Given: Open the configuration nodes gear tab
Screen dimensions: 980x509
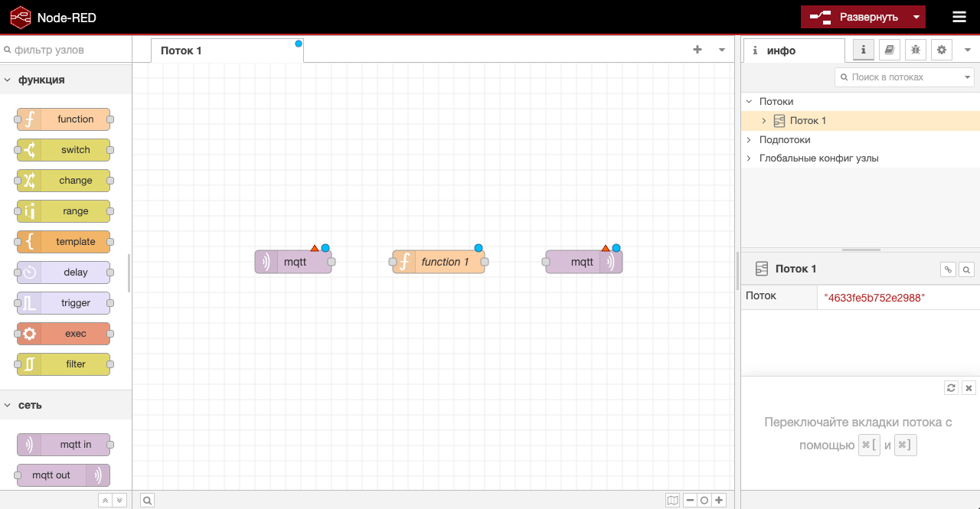Looking at the screenshot, I should [941, 50].
